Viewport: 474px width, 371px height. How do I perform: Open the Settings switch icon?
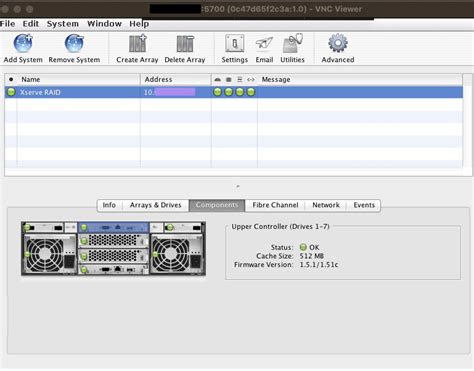pos(235,43)
